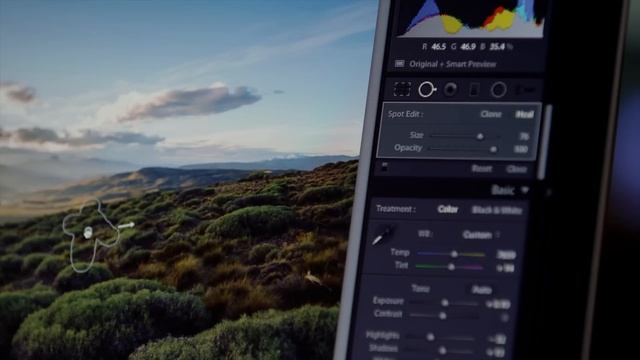The width and height of the screenshot is (640, 360).
Task: Click the Temp value field
Action: click(507, 255)
